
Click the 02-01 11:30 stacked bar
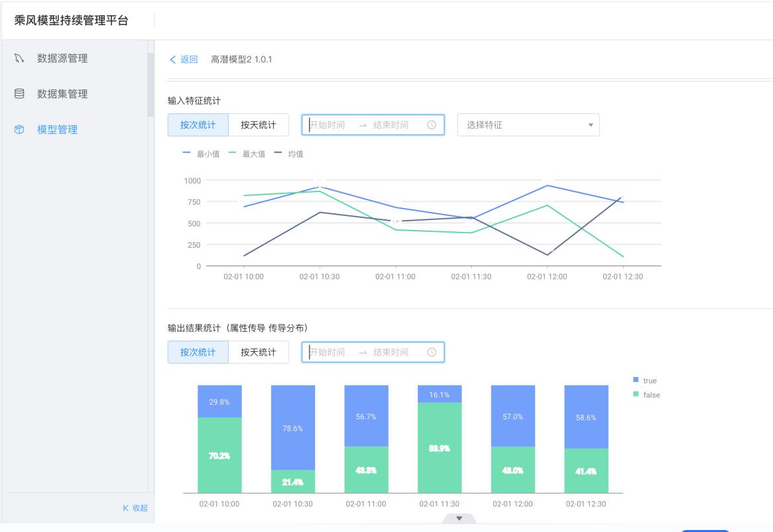(440, 439)
